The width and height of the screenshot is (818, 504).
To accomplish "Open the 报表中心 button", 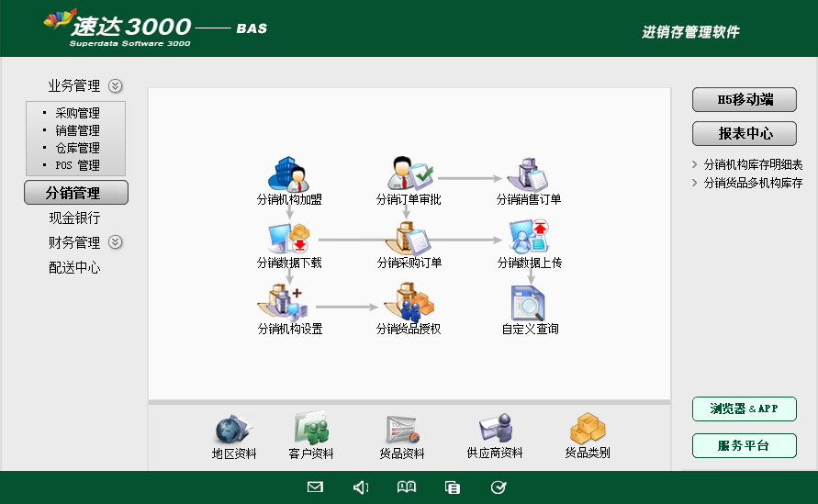I will [x=744, y=134].
